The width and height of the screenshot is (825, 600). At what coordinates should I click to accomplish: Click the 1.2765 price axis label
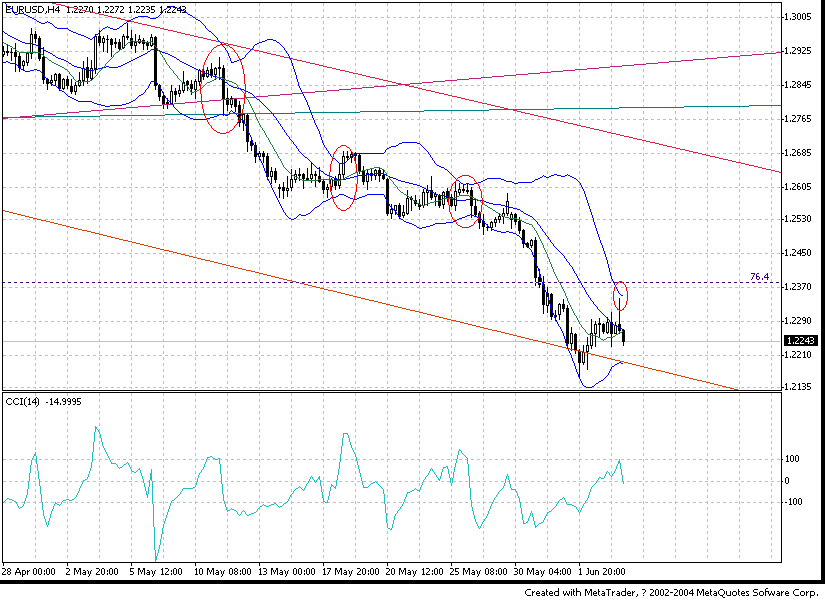(798, 119)
